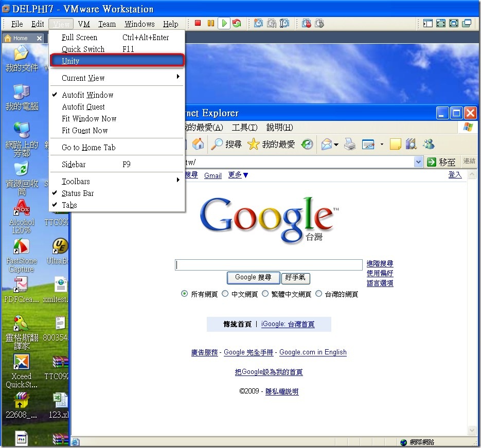
Task: Open the Team menu
Action: [x=107, y=24]
